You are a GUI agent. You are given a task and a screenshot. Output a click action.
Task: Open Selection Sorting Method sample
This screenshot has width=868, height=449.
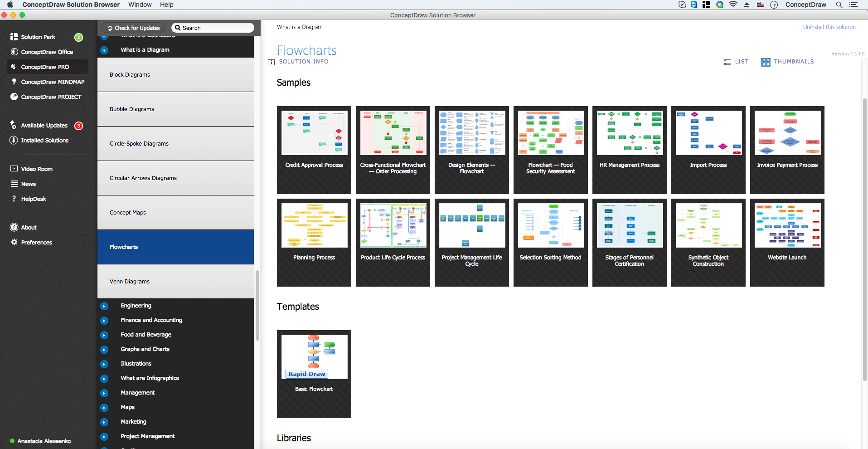pos(551,243)
